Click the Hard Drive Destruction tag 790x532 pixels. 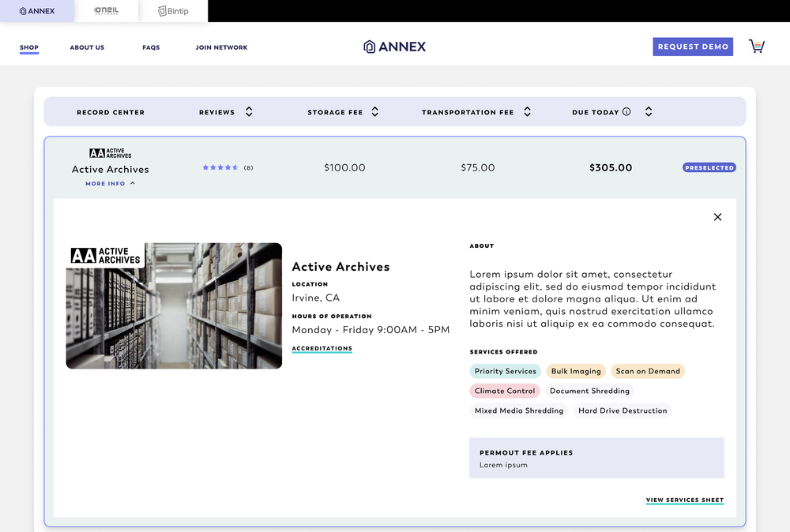[x=623, y=410]
